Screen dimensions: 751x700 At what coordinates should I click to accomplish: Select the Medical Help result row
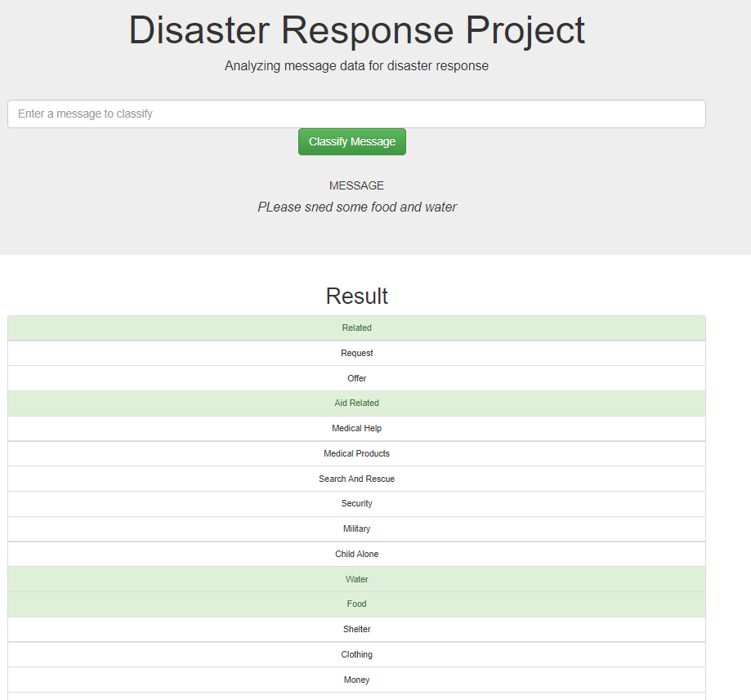[356, 429]
